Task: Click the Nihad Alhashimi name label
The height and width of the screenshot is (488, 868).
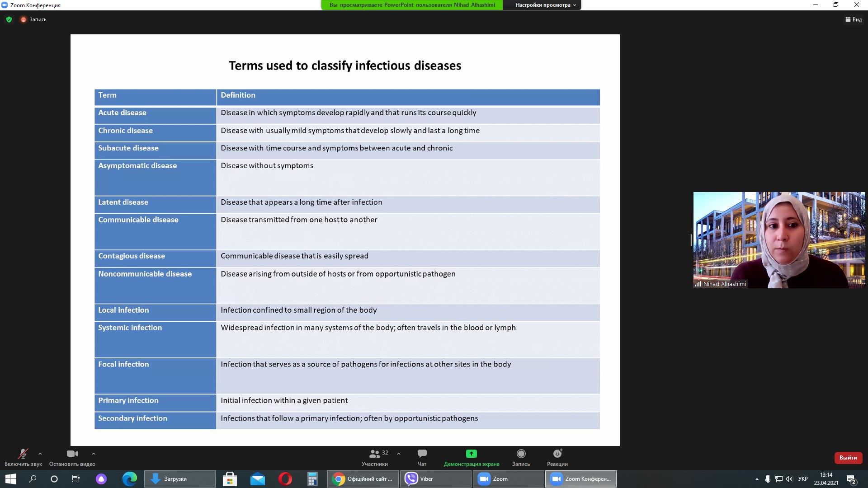Action: point(724,284)
